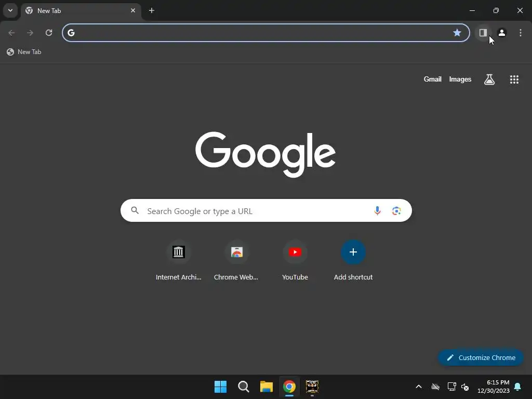Select the New Tab browser tab
The image size is (532, 399).
(x=81, y=11)
